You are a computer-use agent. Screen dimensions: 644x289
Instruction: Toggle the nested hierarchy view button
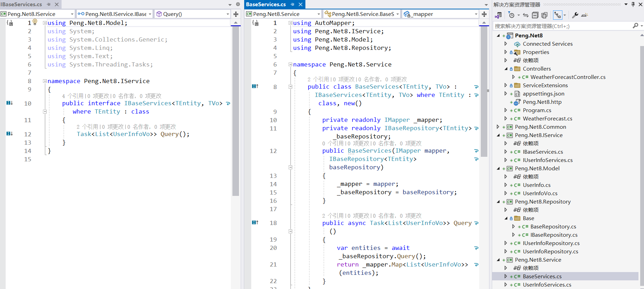click(x=557, y=15)
